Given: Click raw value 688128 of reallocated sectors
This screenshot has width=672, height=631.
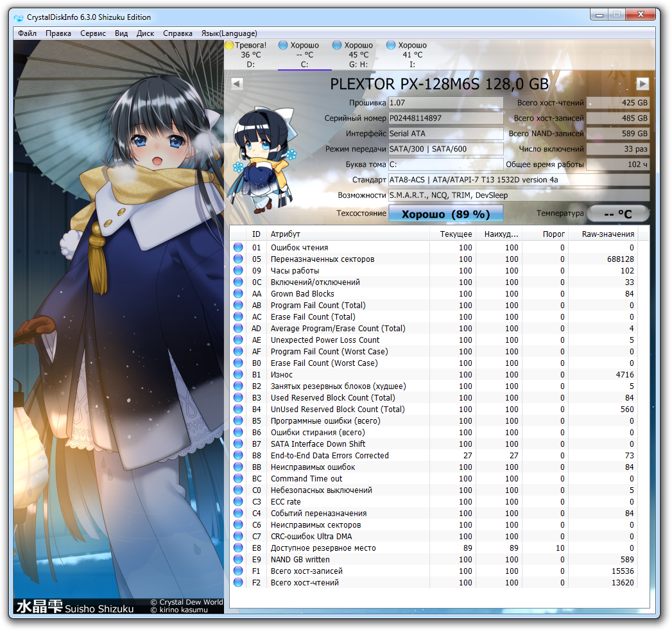Looking at the screenshot, I should (x=620, y=259).
